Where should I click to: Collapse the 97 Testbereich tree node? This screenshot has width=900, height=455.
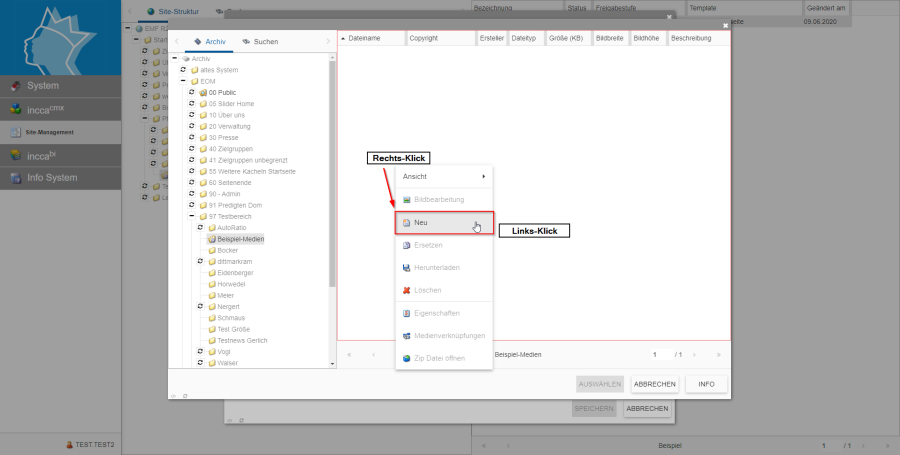pyautogui.click(x=191, y=216)
